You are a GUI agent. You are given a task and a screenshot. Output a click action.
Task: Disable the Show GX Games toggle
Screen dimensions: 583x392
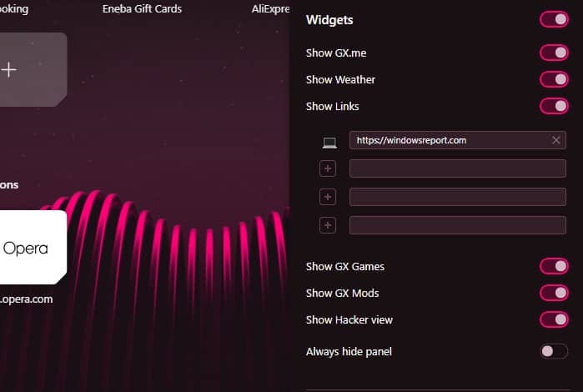[x=554, y=266]
